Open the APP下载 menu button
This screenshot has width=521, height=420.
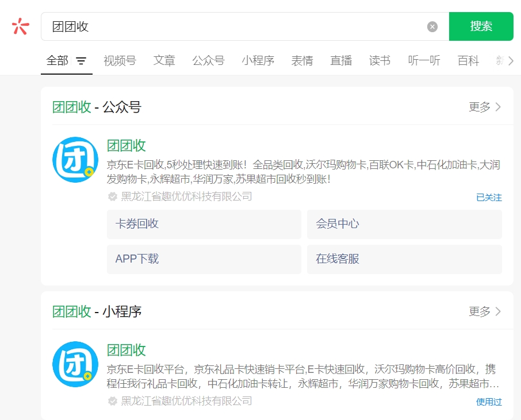pyautogui.click(x=204, y=259)
